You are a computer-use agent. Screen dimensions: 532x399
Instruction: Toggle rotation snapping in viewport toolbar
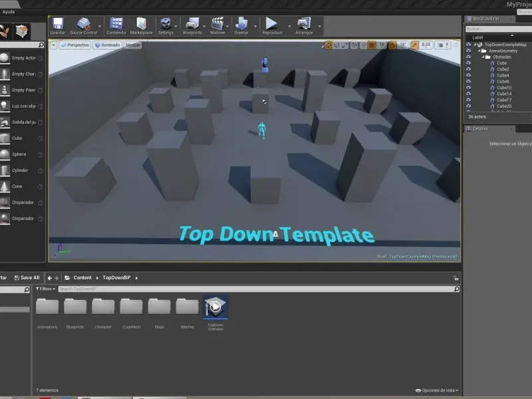(392, 45)
